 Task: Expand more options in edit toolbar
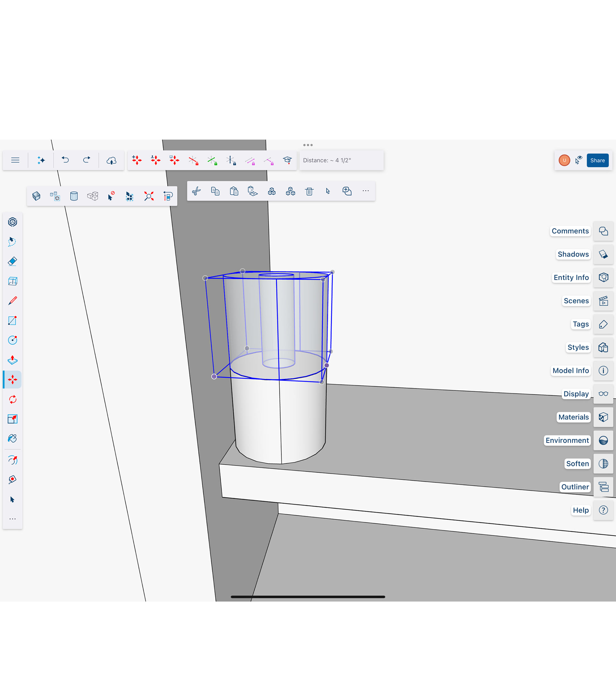coord(366,191)
